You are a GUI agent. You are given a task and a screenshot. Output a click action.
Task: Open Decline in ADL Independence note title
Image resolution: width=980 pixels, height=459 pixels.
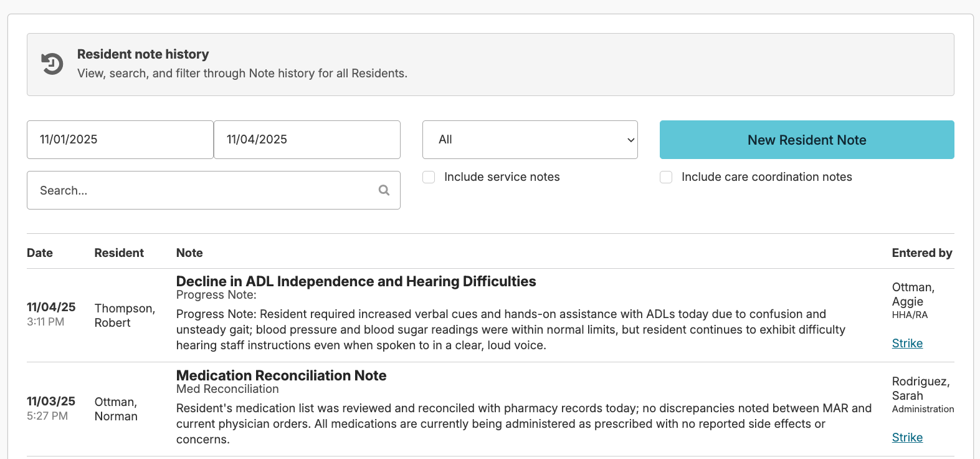click(x=356, y=282)
